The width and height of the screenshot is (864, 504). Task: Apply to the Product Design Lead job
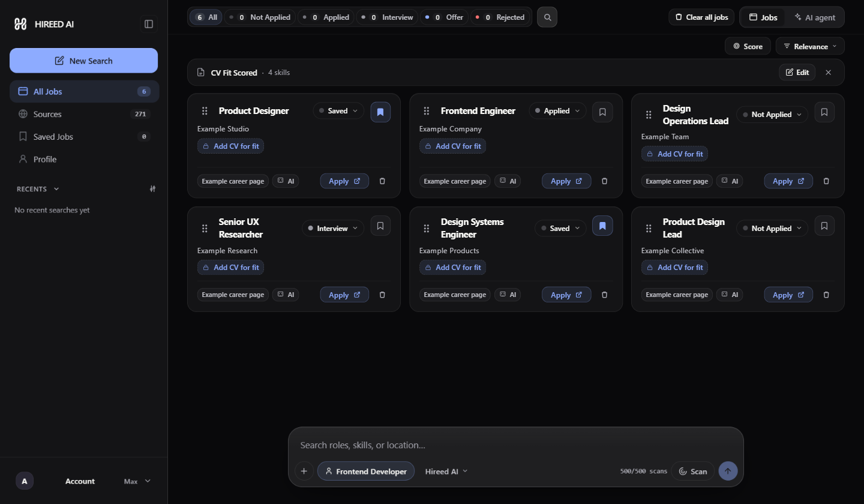point(788,295)
